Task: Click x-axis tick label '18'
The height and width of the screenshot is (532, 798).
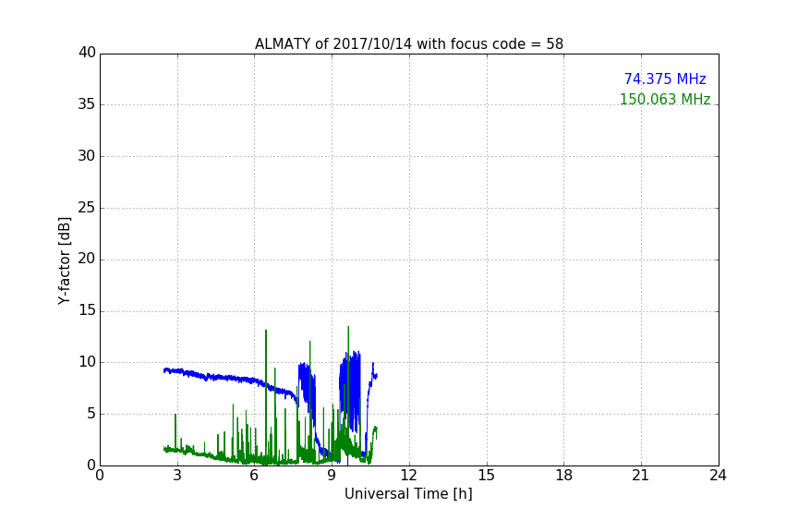Action: click(564, 476)
